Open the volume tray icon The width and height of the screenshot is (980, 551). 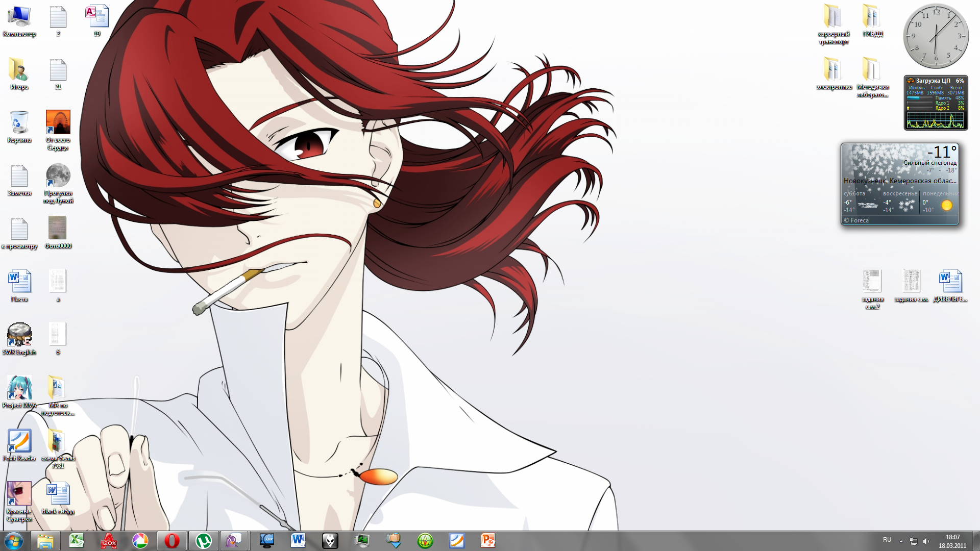[926, 541]
